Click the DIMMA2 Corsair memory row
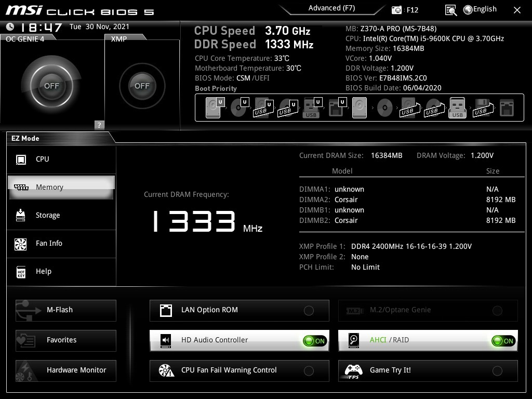 [x=407, y=200]
